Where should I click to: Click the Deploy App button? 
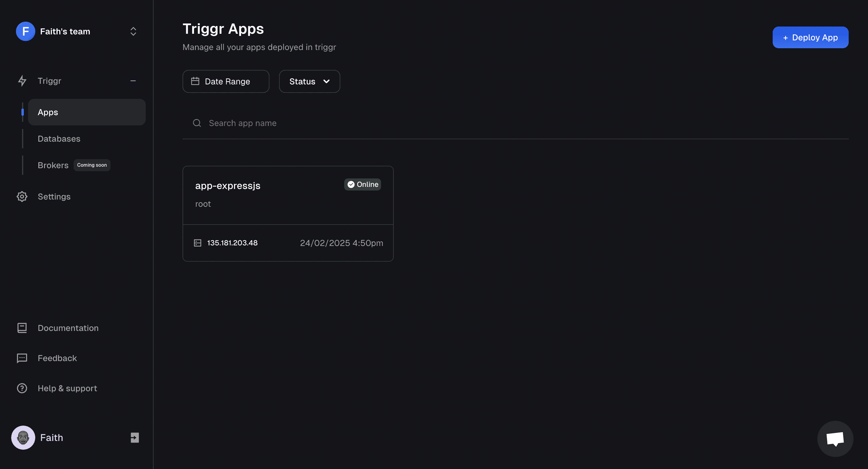pyautogui.click(x=810, y=37)
